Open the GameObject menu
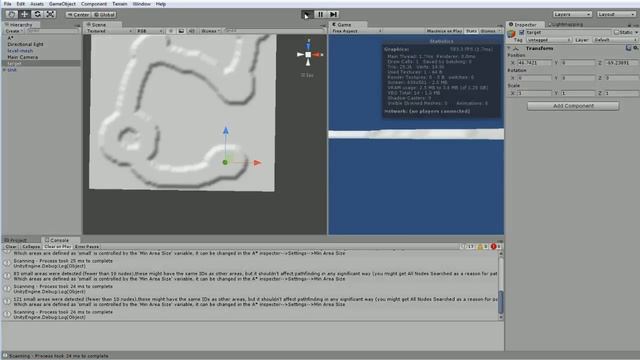This screenshot has height=360, width=640. (62, 4)
